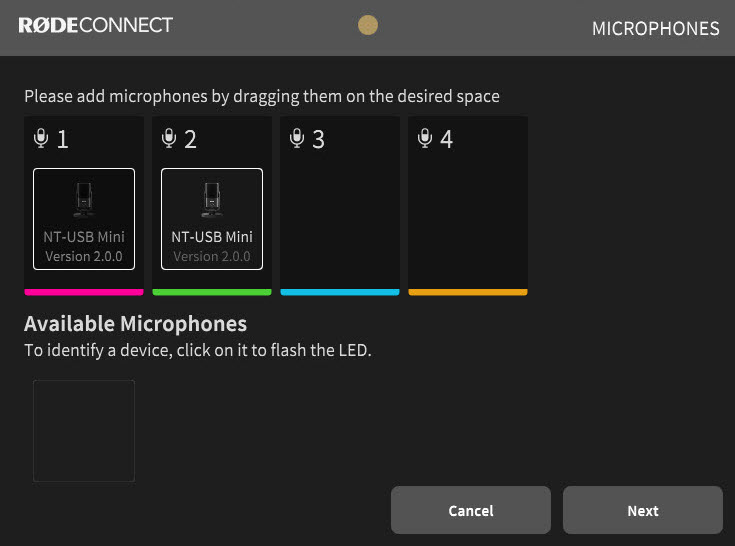Image resolution: width=735 pixels, height=546 pixels.
Task: Click the microphone icon for slot 4
Action: pyautogui.click(x=425, y=138)
